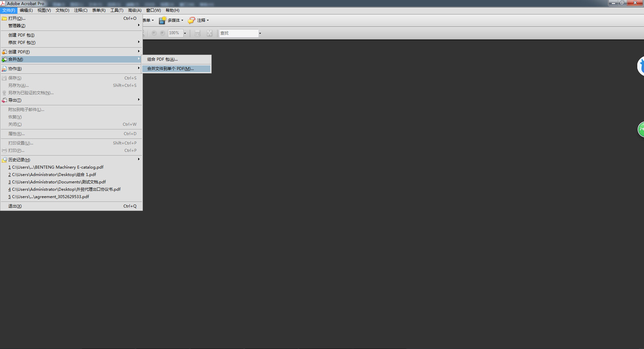Click the fit width scrolling icon
Screen dimensions: 644x349
[198, 33]
